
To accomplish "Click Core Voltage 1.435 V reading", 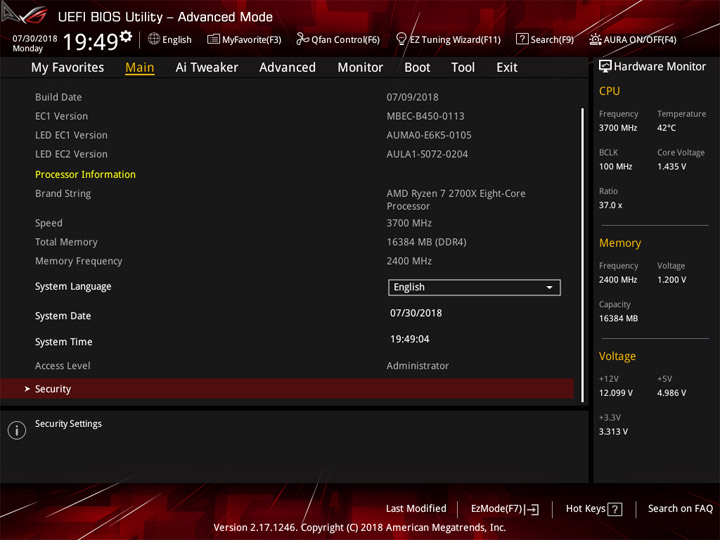I will tap(671, 167).
